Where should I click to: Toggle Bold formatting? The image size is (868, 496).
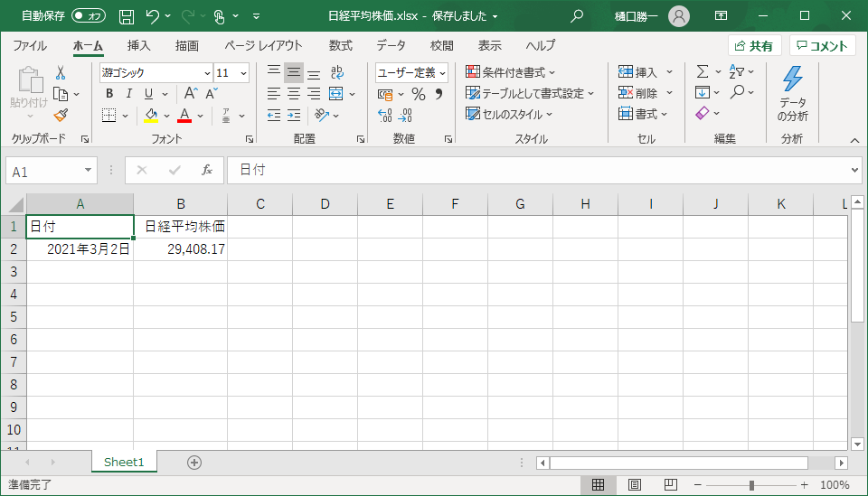109,93
